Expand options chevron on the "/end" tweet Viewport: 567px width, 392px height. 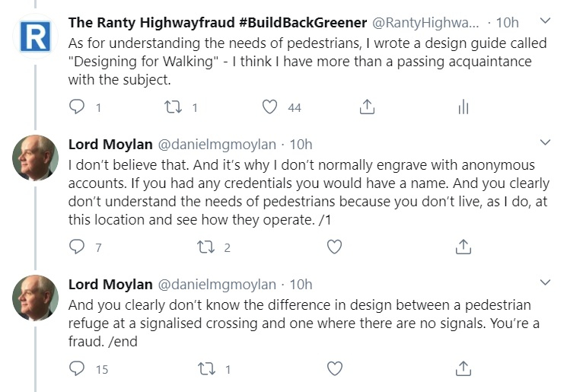tap(545, 282)
